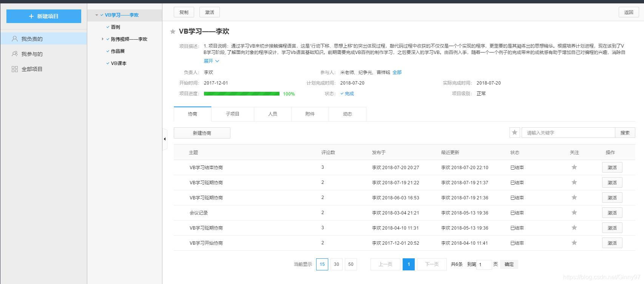Open the 完成 status dropdown
Image resolution: width=644 pixels, height=284 pixels.
pos(347,93)
